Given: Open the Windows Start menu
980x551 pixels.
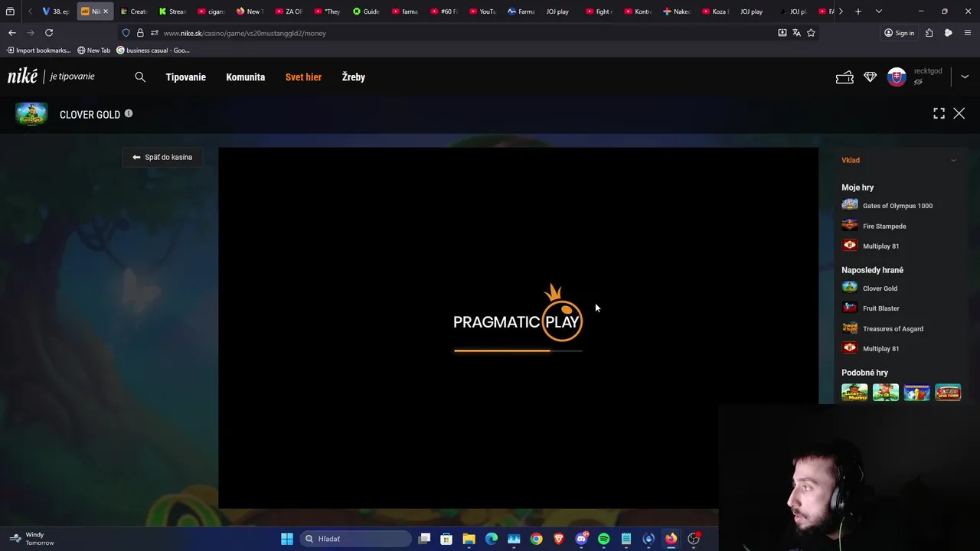Looking at the screenshot, I should (x=287, y=539).
